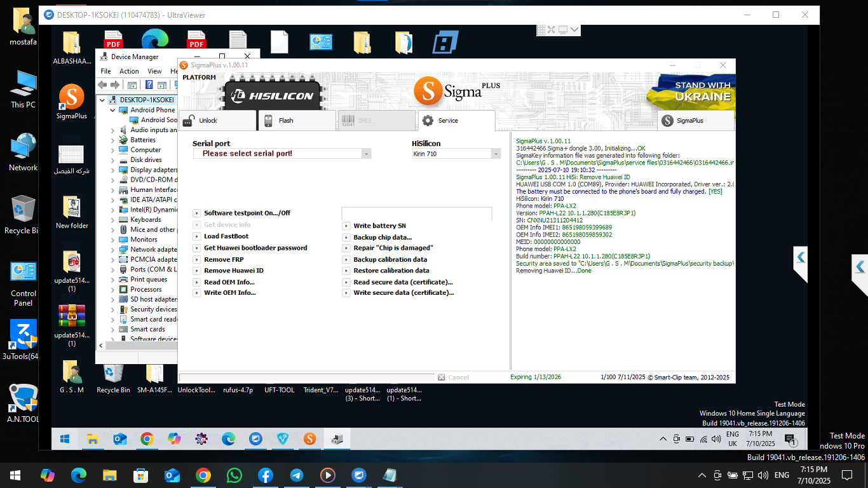Open the G.S.M folder on remote desktop
Screen dimensions: 868x488
[72, 378]
